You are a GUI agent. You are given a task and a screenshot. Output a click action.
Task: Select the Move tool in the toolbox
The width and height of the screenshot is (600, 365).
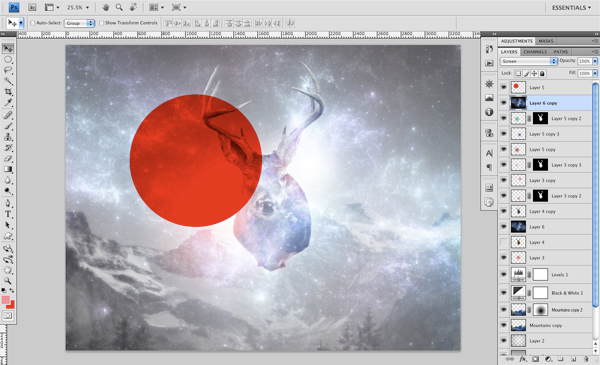coord(8,49)
